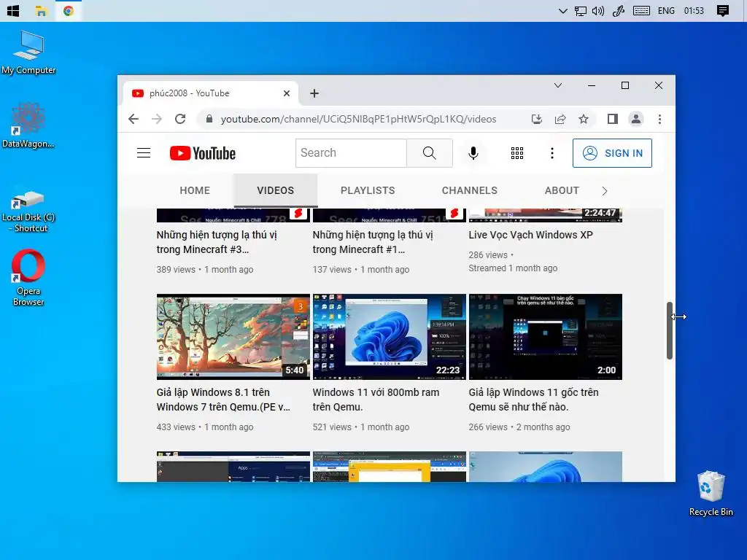Select the Recycle Bin icon
Viewport: 747px width, 560px height.
point(711,494)
